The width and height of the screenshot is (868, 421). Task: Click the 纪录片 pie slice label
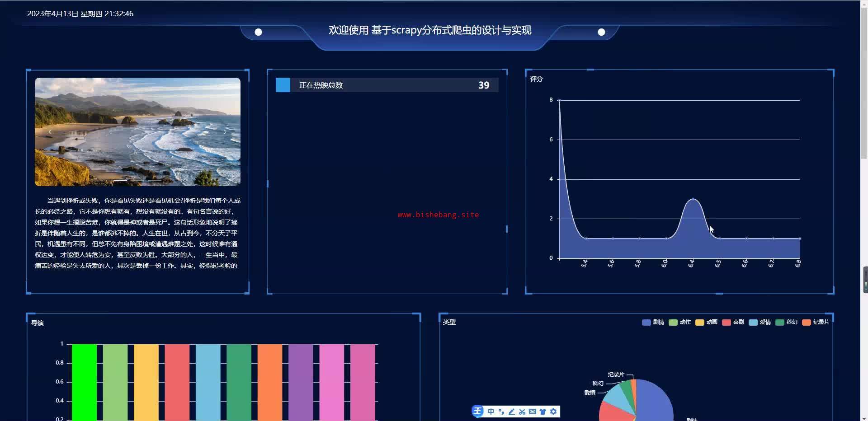616,374
